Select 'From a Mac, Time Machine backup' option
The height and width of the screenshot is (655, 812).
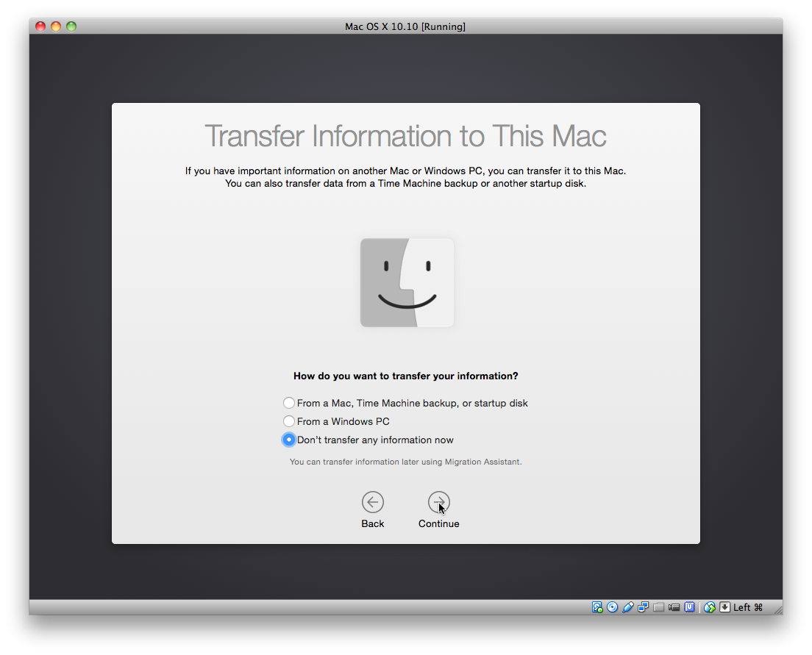(289, 403)
